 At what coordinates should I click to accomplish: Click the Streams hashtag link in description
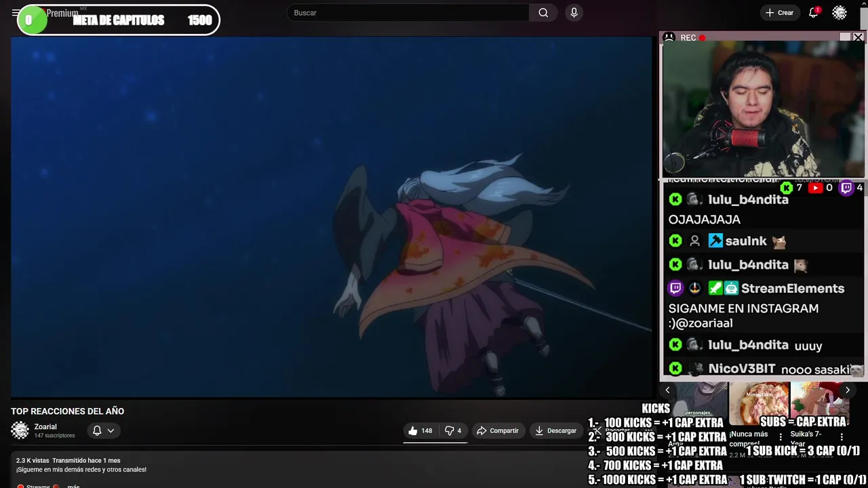point(38,486)
